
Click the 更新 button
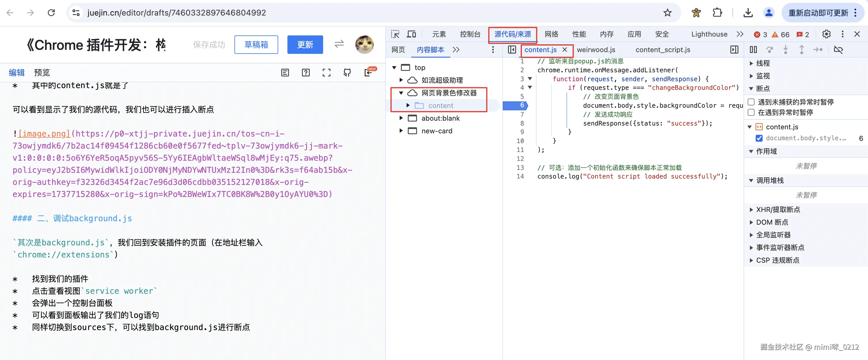click(305, 44)
